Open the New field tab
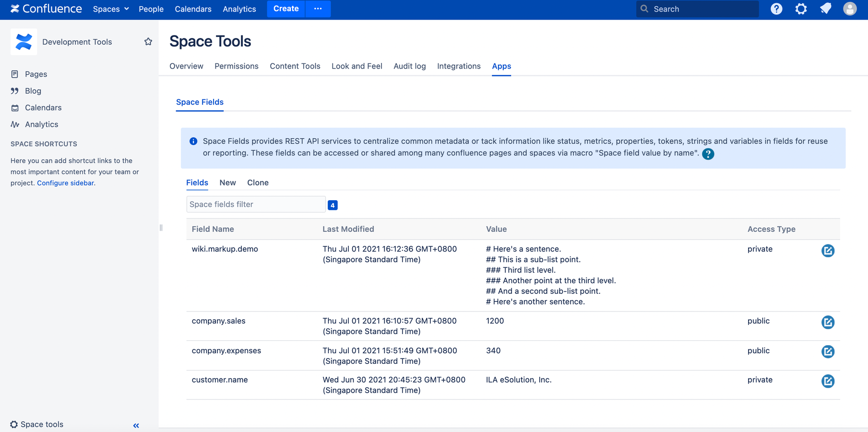This screenshot has height=432, width=868. pos(227,182)
